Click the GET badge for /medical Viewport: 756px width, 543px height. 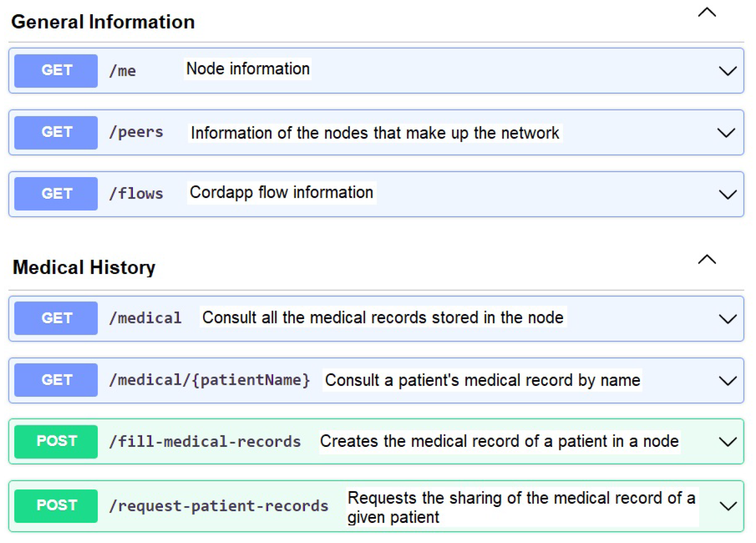point(56,318)
